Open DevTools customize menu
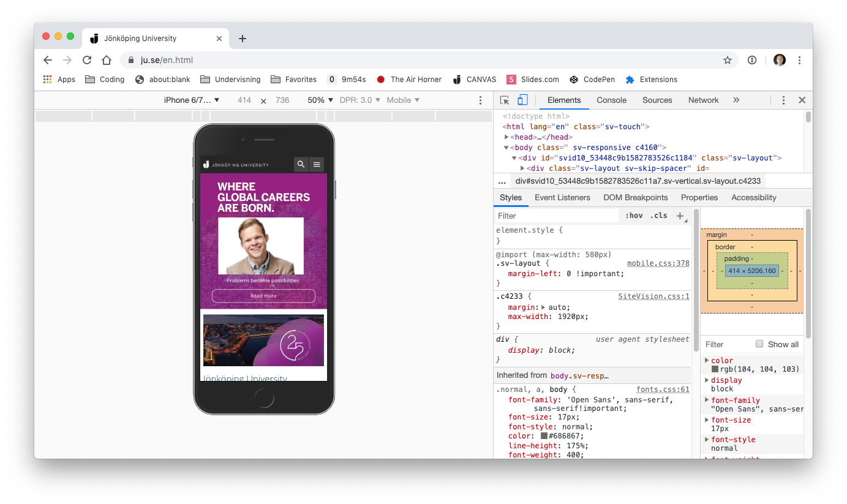Screen dimensions: 847x504 783,100
